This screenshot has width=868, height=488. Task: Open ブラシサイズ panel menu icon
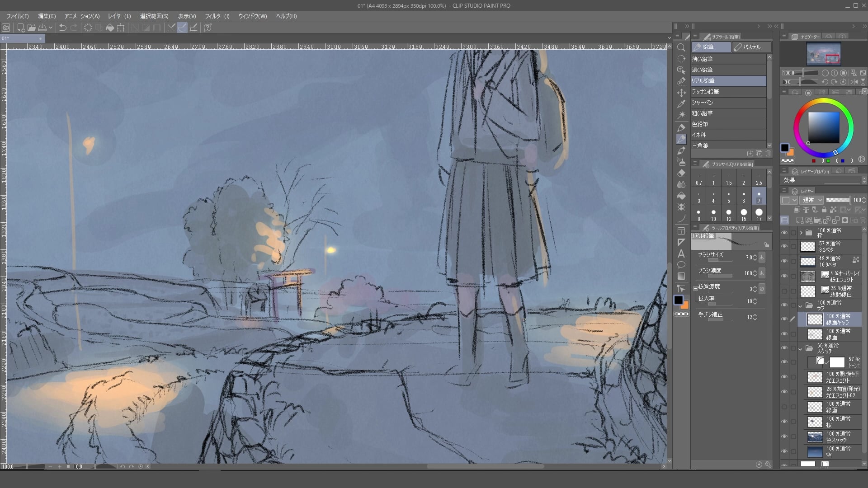click(695, 164)
